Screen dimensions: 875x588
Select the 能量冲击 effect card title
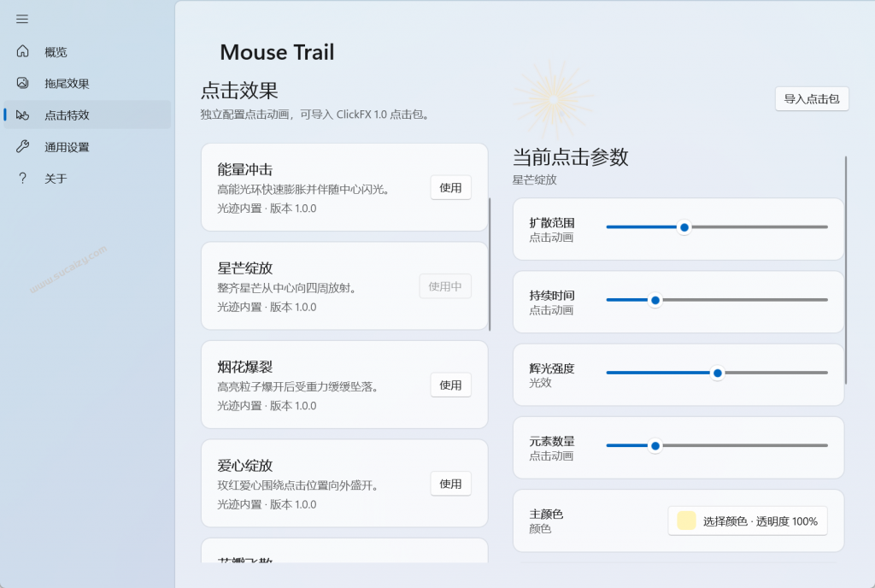coord(245,169)
